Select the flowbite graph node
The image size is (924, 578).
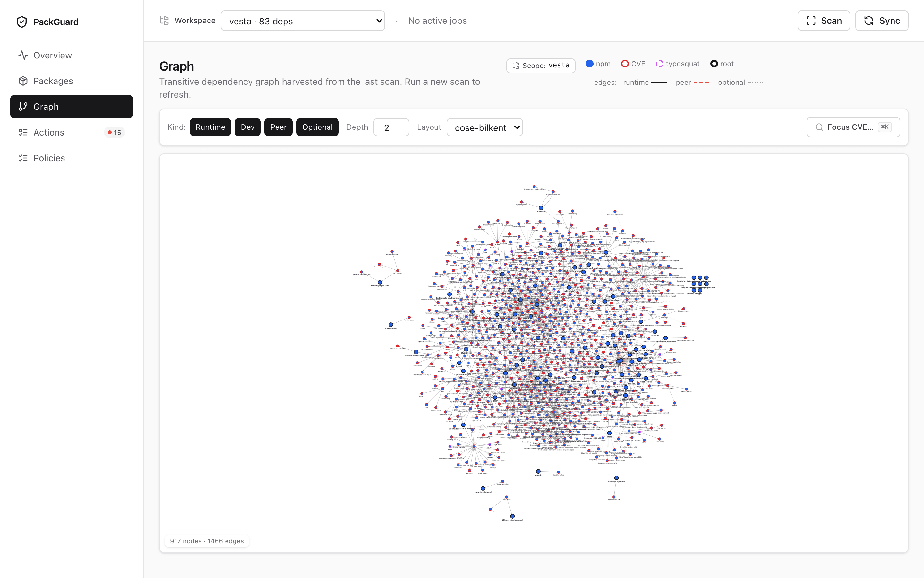coord(541,208)
